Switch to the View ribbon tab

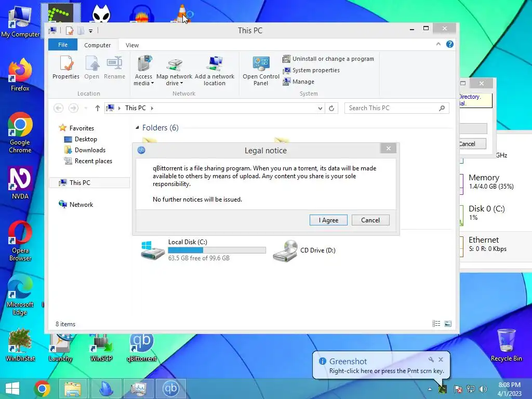pyautogui.click(x=132, y=45)
